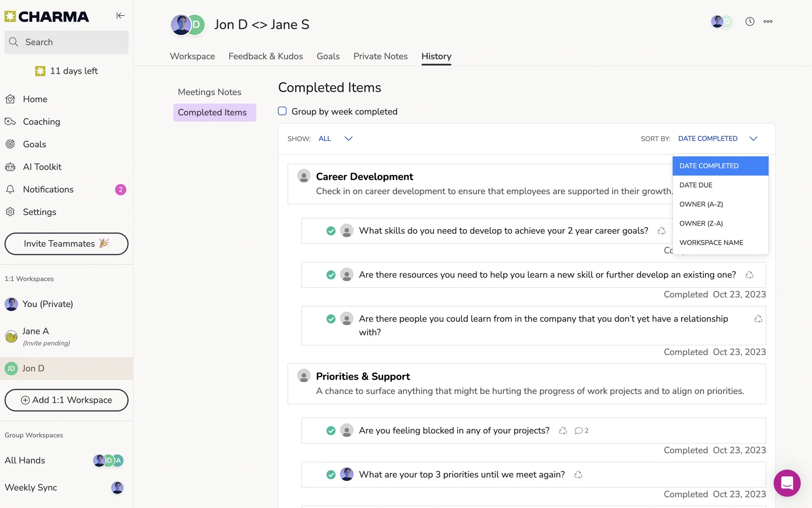Switch to the Feedback & Kudos tab

[266, 56]
